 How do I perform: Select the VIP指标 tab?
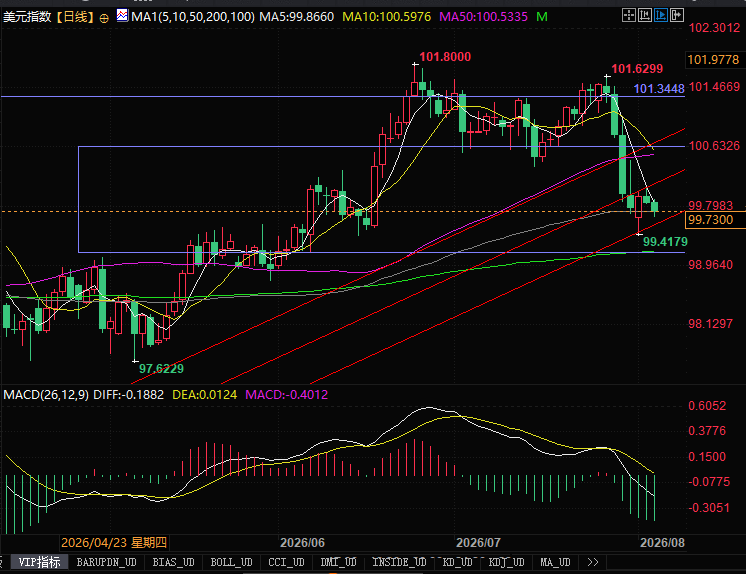click(x=39, y=562)
